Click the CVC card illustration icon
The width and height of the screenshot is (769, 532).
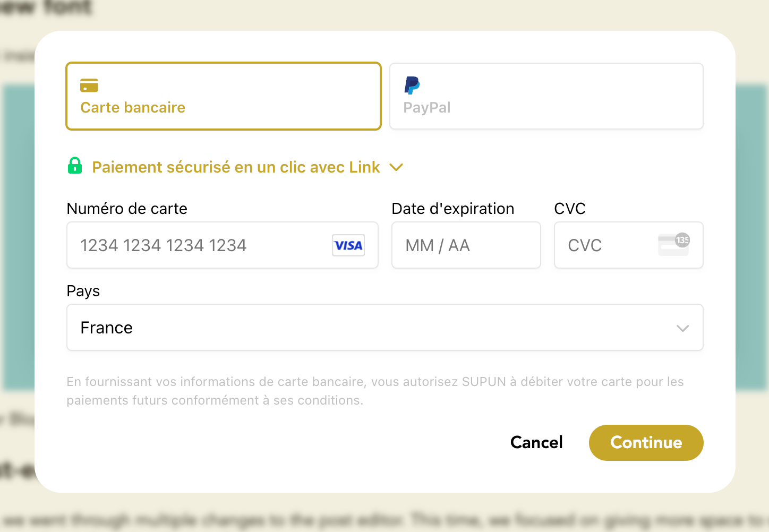pyautogui.click(x=673, y=245)
